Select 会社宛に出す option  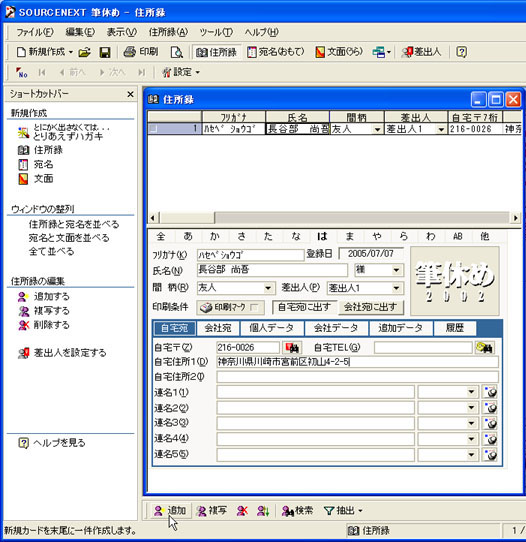pyautogui.click(x=370, y=307)
